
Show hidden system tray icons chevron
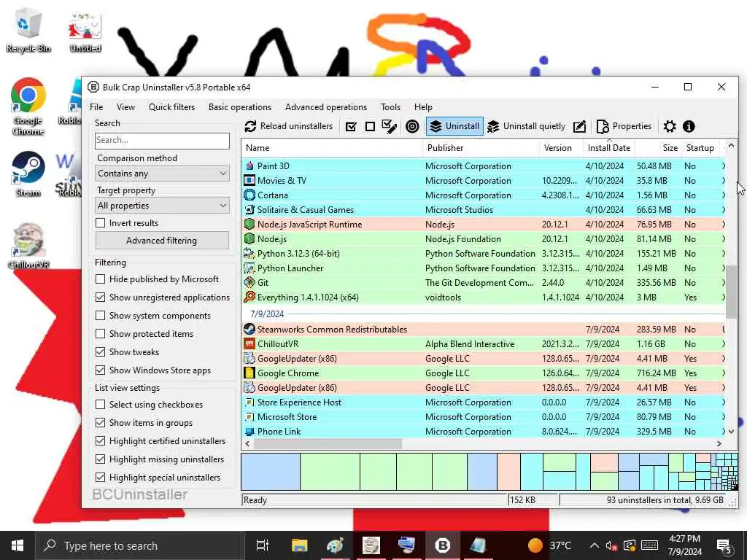(594, 545)
